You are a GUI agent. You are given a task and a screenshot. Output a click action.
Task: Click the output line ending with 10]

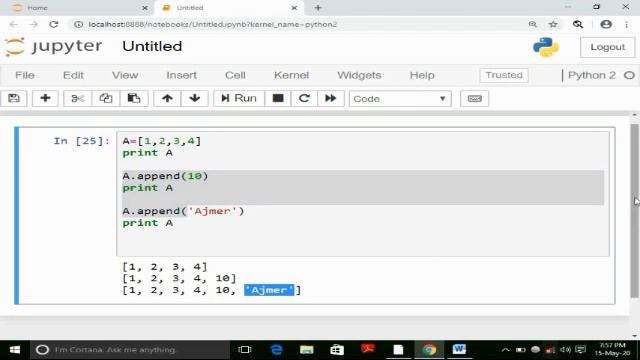[x=179, y=278]
